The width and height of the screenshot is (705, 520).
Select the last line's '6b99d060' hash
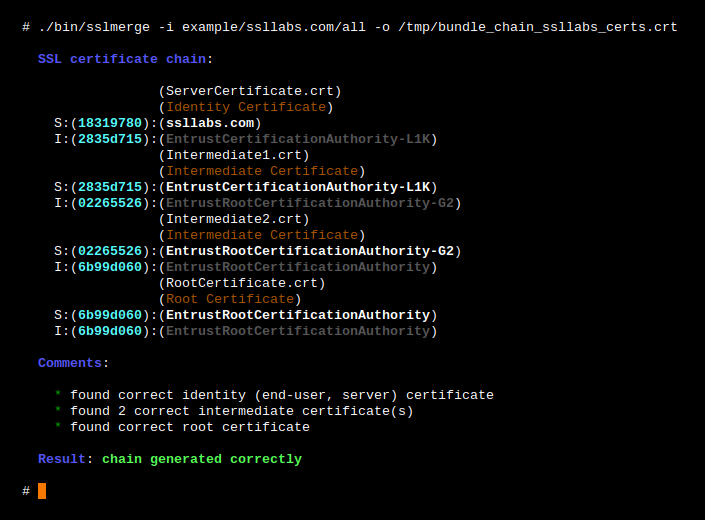(x=110, y=331)
